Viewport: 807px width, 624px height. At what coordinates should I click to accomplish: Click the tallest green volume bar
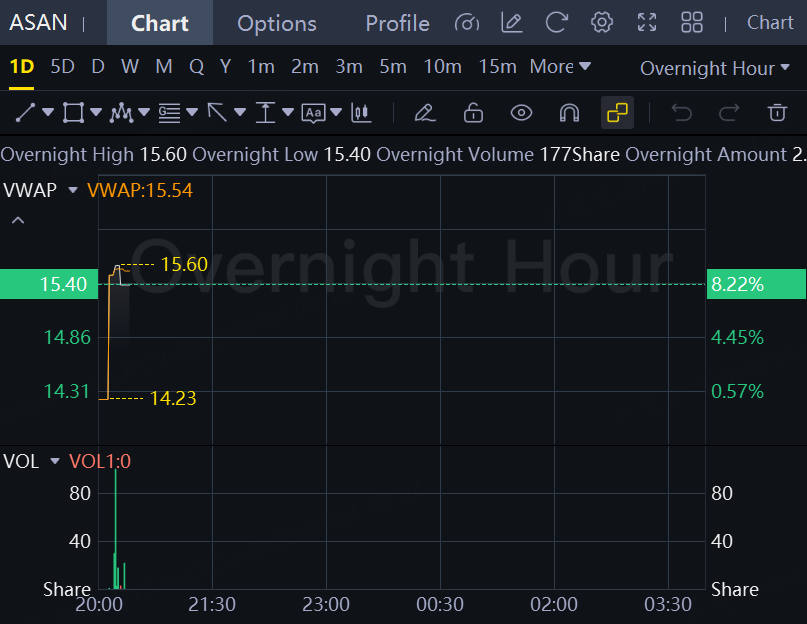point(116,529)
